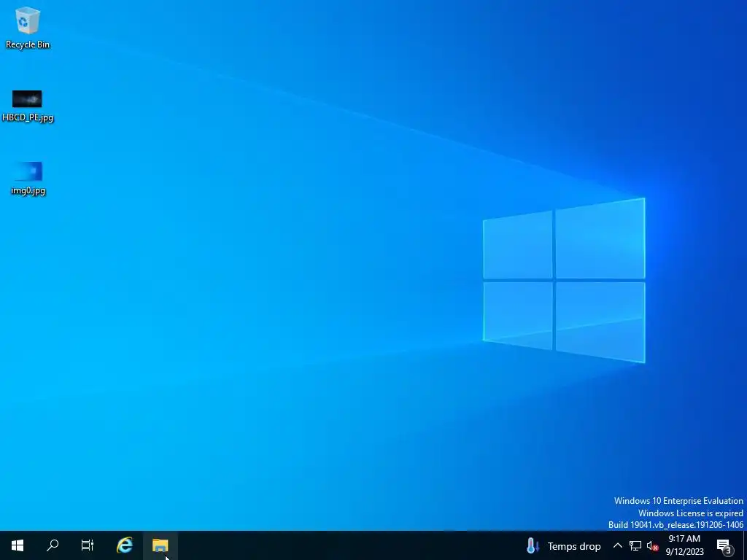Viewport: 747px width, 560px height.
Task: Open File Explorer from the taskbar
Action: point(160,545)
